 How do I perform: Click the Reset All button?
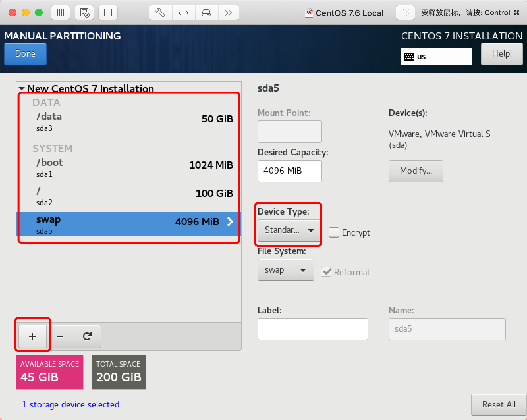499,405
